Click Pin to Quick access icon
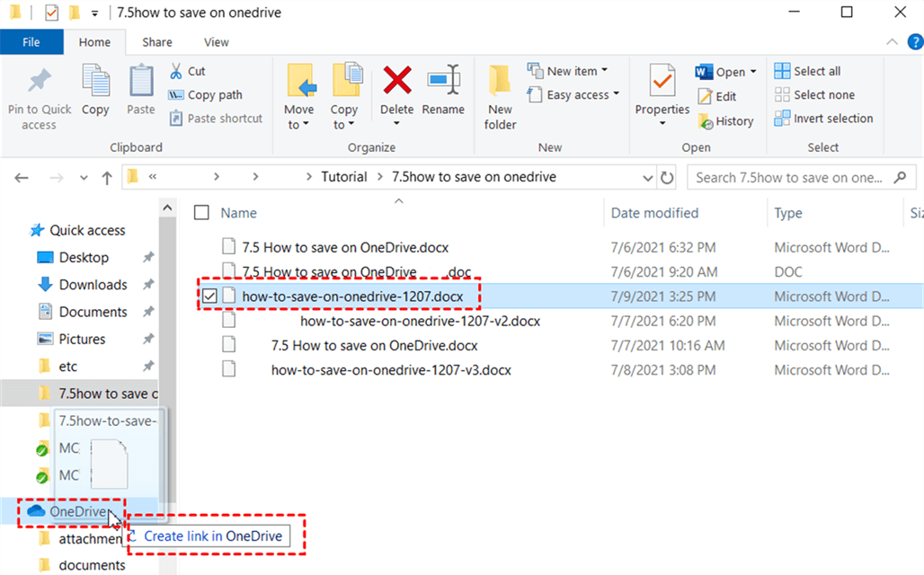 (40, 83)
